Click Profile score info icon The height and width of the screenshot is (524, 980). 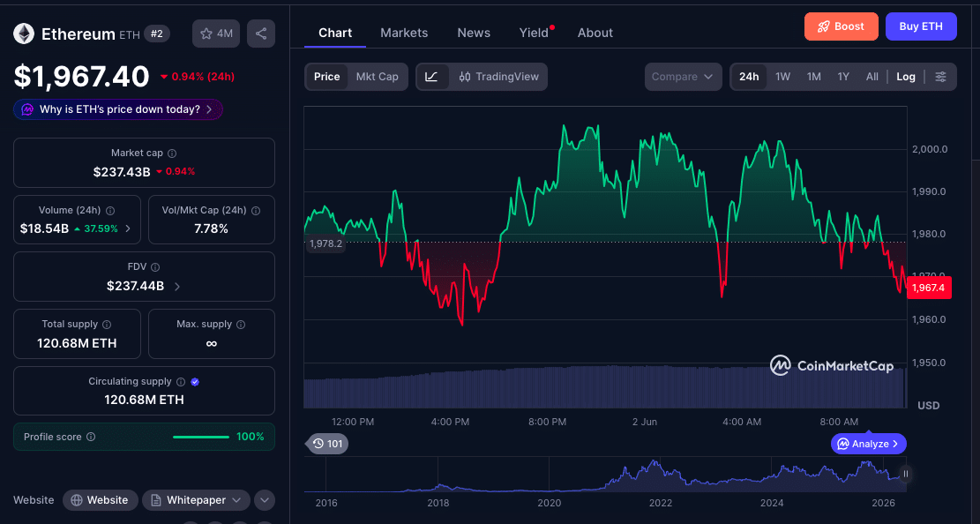[91, 437]
